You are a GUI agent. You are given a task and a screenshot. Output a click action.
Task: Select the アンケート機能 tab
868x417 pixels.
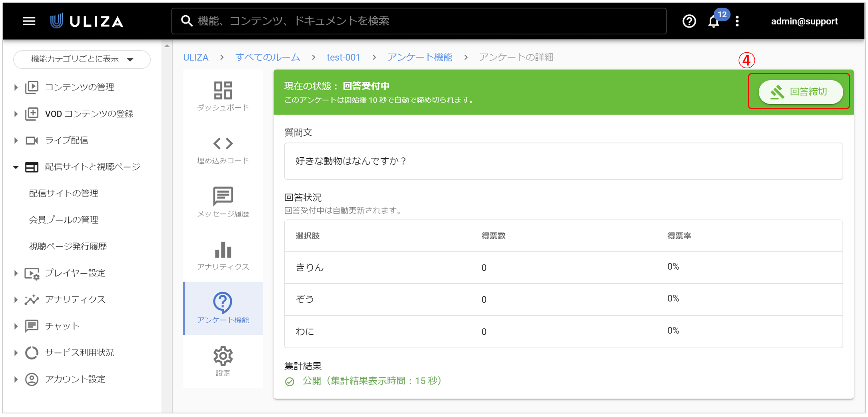[x=223, y=308]
